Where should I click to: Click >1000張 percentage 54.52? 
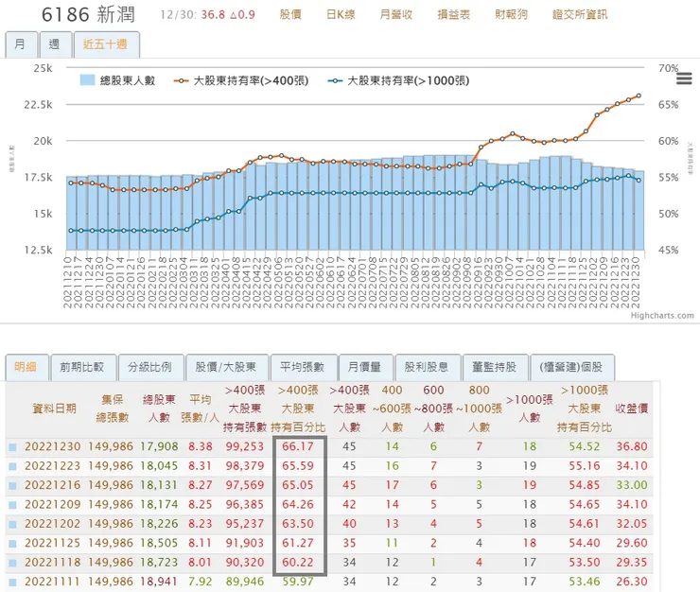click(585, 446)
